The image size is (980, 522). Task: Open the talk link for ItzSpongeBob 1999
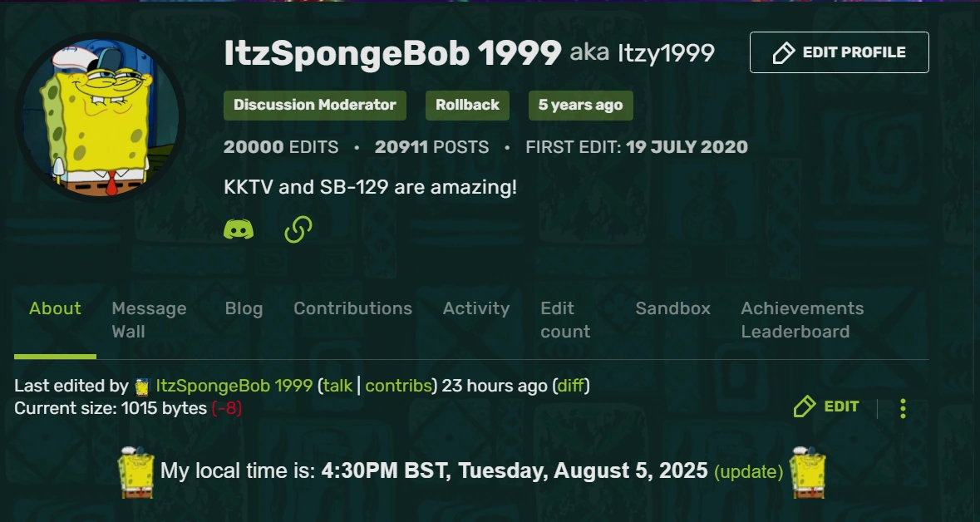[336, 385]
